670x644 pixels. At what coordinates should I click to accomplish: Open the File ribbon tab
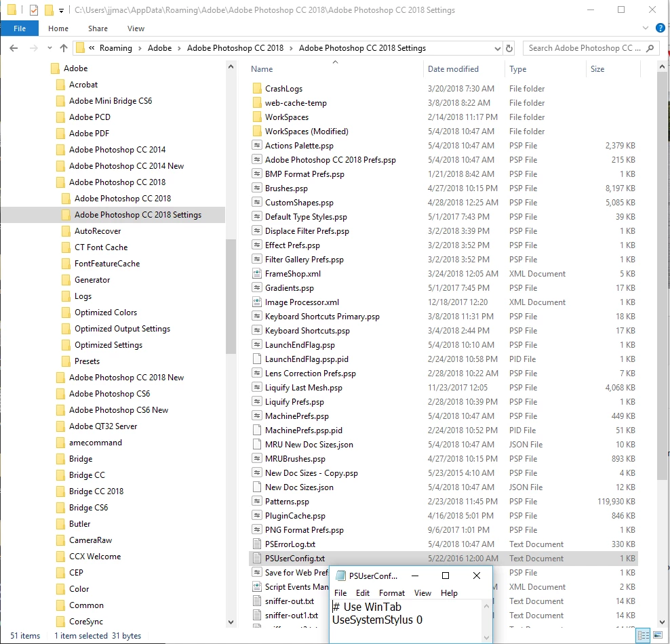coord(20,28)
